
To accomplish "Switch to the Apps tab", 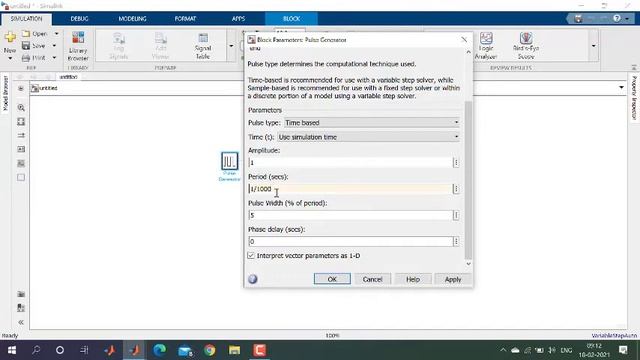I will click(238, 19).
